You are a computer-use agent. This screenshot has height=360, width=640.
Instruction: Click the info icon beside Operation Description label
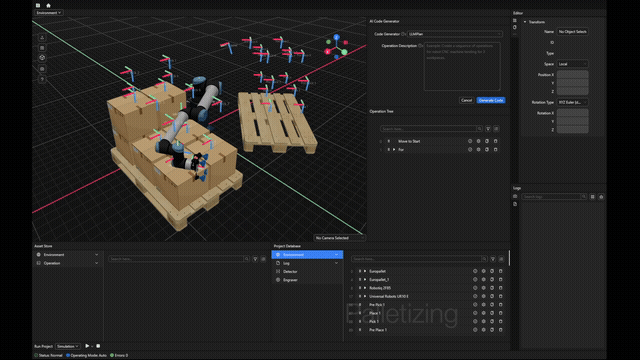420,46
